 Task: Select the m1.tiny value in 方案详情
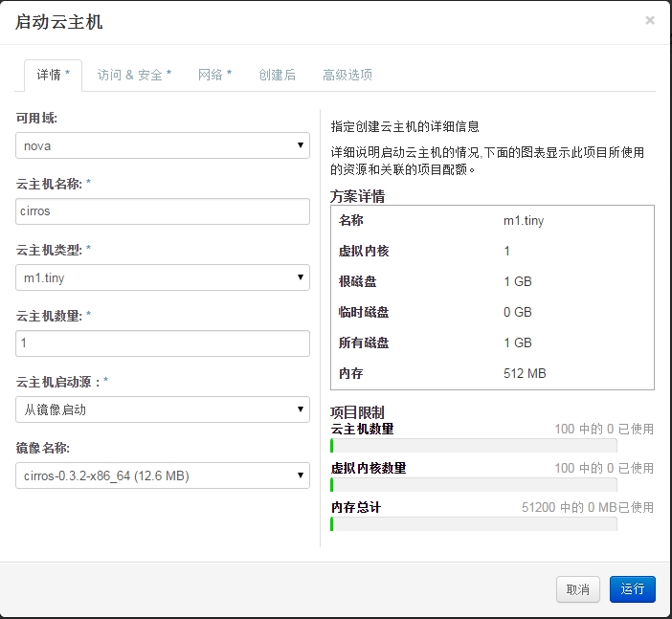click(x=524, y=221)
